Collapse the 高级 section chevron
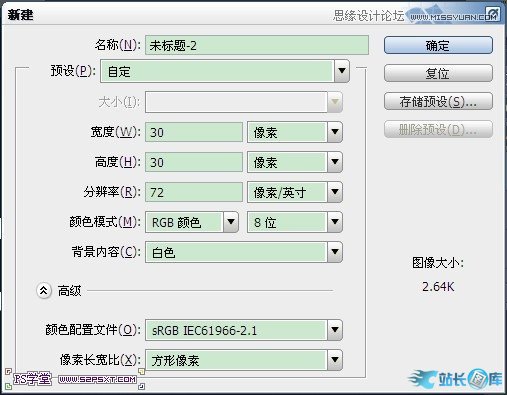 [x=44, y=291]
